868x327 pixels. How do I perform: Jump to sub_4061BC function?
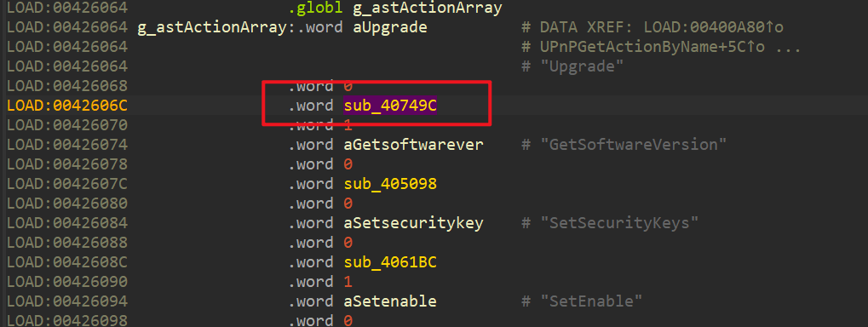390,262
